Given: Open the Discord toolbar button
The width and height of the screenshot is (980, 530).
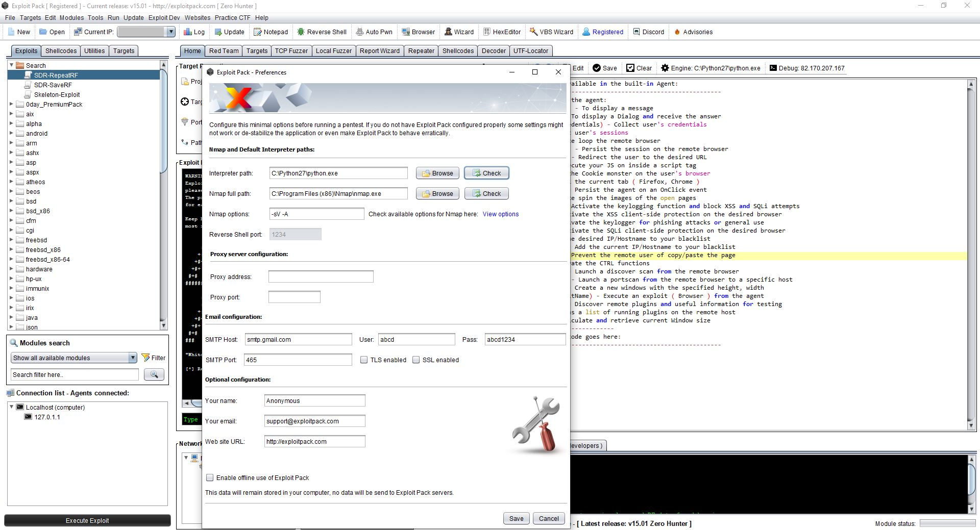Looking at the screenshot, I should click(649, 32).
